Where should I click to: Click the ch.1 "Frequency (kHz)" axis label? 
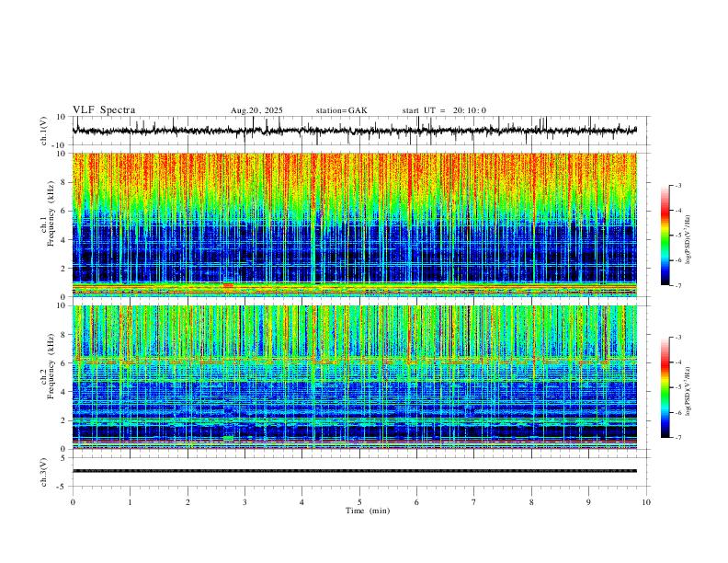click(x=51, y=213)
